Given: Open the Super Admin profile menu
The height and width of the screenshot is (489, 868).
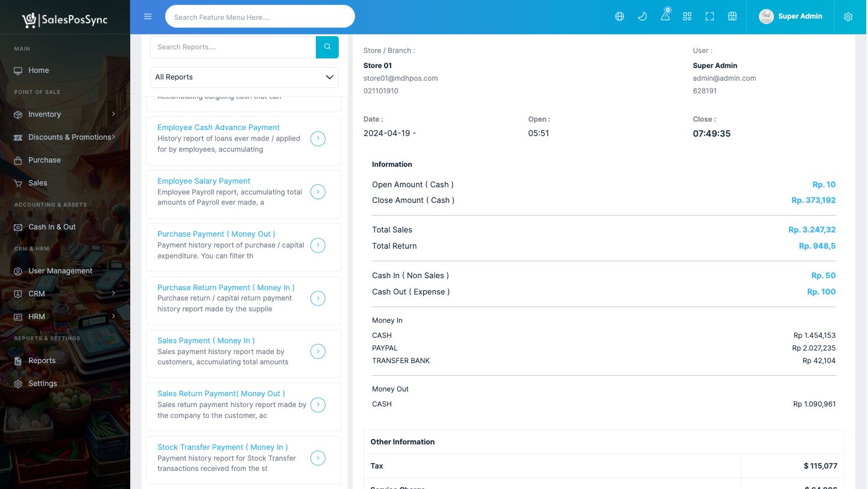Looking at the screenshot, I should [x=790, y=17].
